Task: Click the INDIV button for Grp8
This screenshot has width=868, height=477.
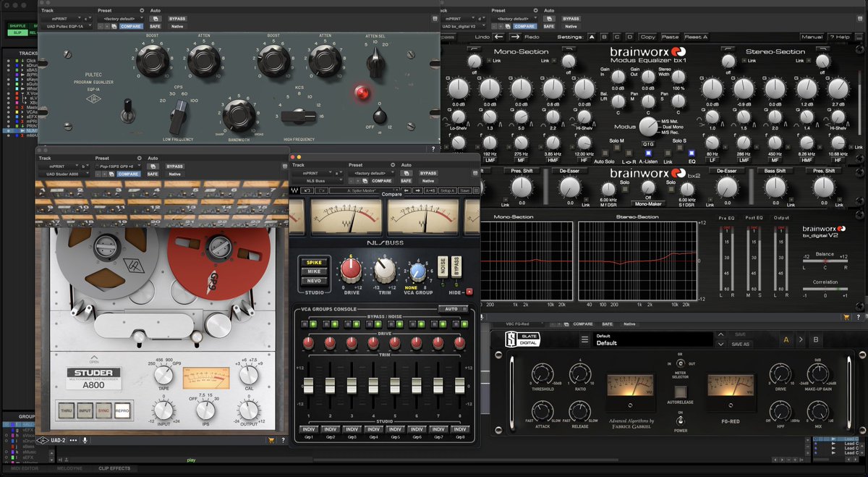Action: [x=459, y=429]
